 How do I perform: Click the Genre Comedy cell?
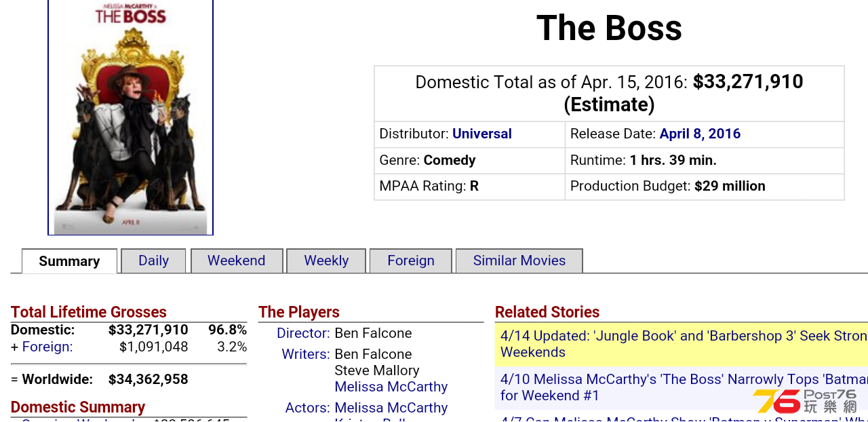coord(469,161)
